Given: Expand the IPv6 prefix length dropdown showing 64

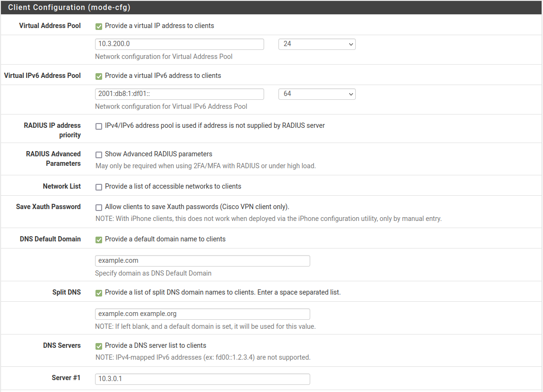Looking at the screenshot, I should [316, 94].
